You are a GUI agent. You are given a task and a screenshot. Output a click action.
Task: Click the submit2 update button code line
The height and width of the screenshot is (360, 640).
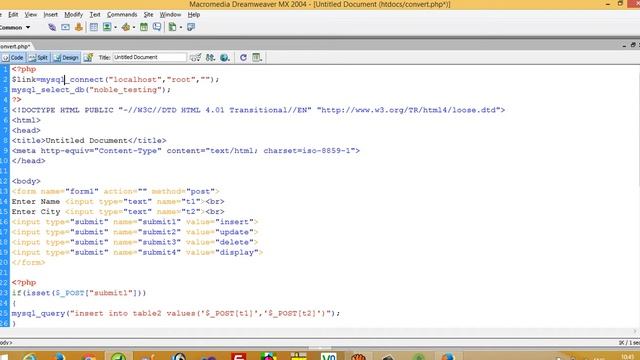[135, 232]
